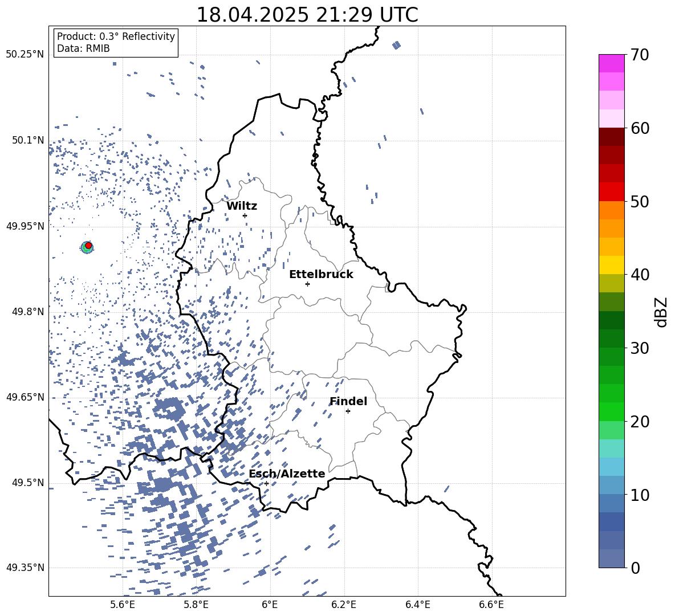Click the 49.65°N latitude label
This screenshot has height=616, width=675.
point(25,397)
